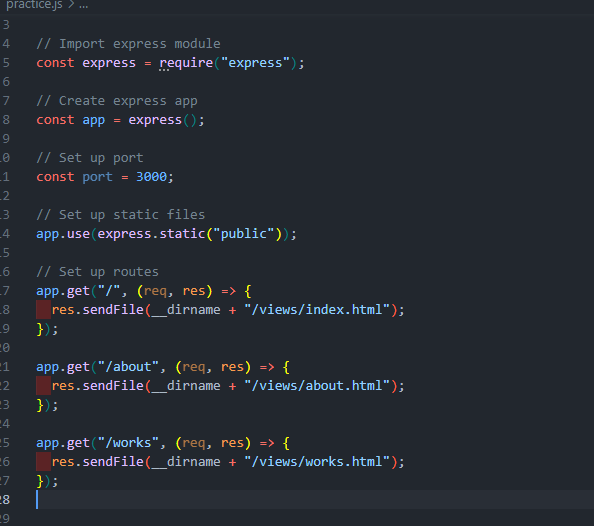Click the app constant name on line 8
The height and width of the screenshot is (526, 594).
click(94, 120)
